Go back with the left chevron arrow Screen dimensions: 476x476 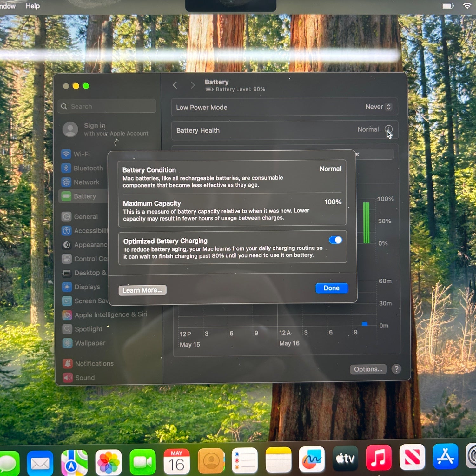coord(175,85)
